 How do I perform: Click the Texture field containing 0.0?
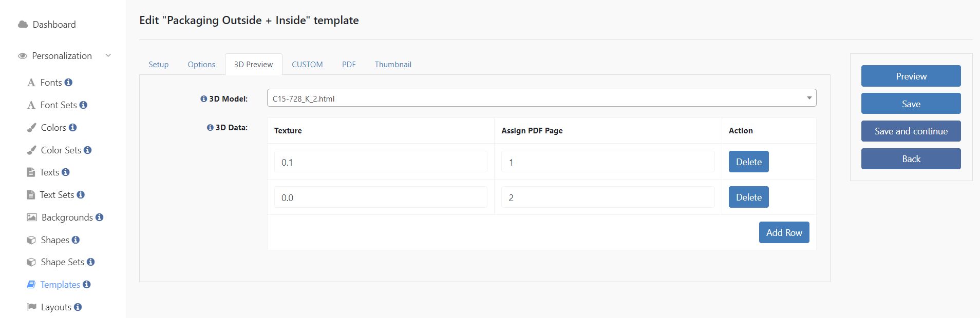click(x=381, y=197)
